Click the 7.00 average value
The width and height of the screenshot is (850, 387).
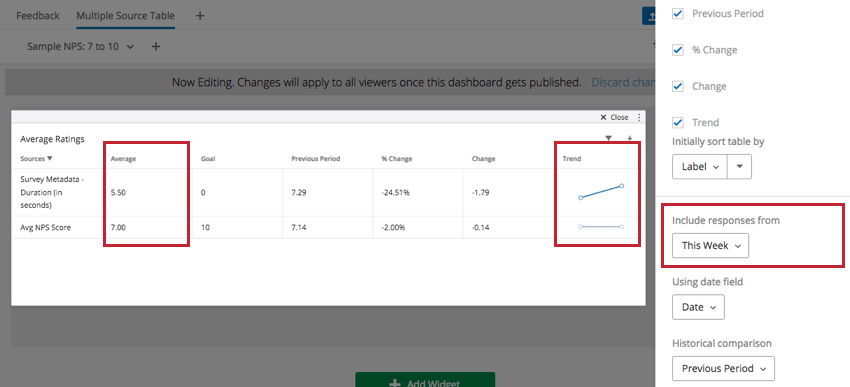pyautogui.click(x=118, y=228)
